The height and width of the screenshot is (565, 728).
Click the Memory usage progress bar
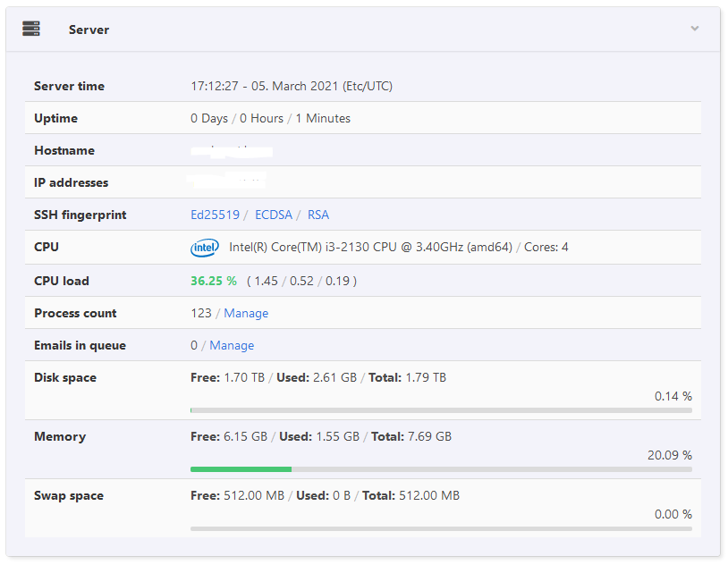tap(441, 468)
